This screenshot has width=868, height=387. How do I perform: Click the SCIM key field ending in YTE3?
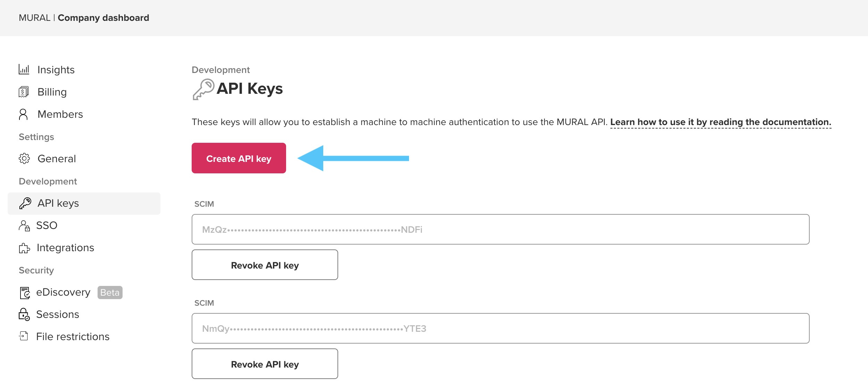point(500,328)
